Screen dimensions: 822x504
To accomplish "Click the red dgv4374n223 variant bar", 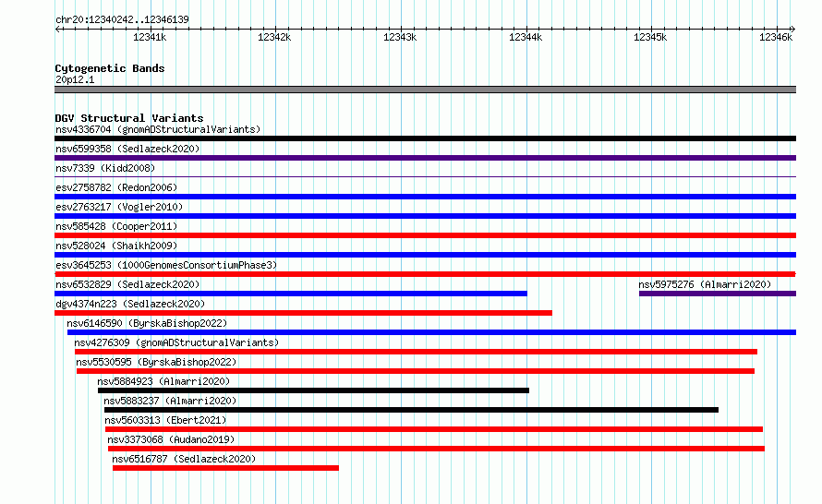I will tap(303, 313).
